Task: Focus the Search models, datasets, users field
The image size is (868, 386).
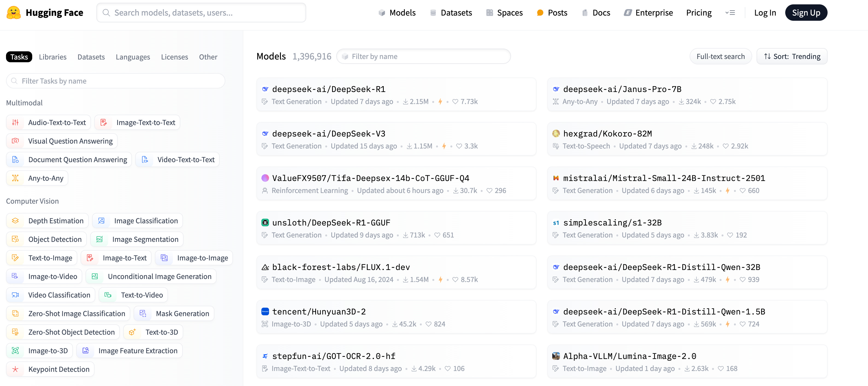Action: (201, 13)
